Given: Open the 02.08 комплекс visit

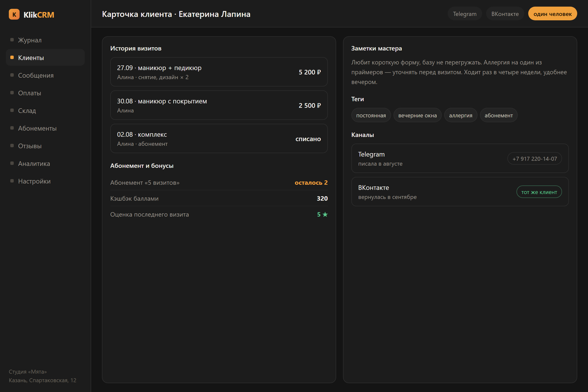Looking at the screenshot, I should click(x=219, y=138).
